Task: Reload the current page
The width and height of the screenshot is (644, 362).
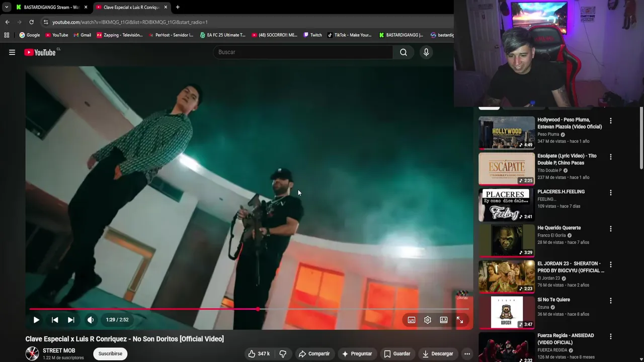Action: click(31, 22)
